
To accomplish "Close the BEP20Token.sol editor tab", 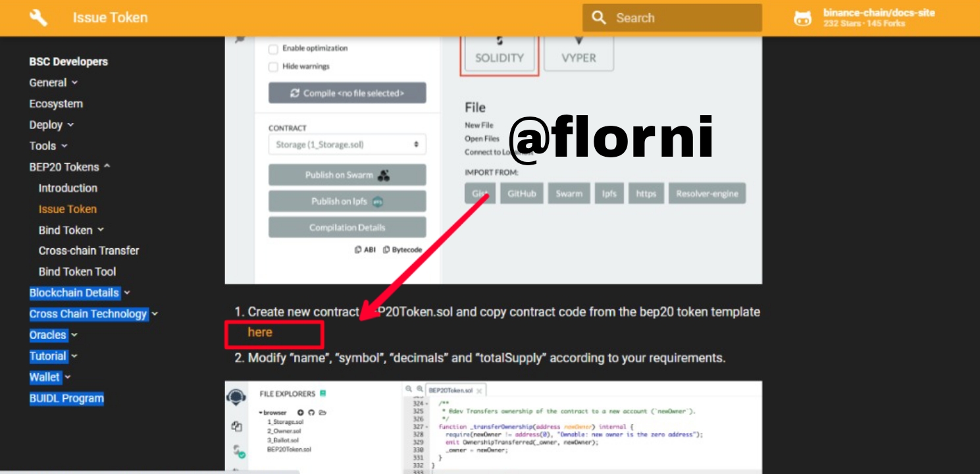I will click(x=479, y=391).
